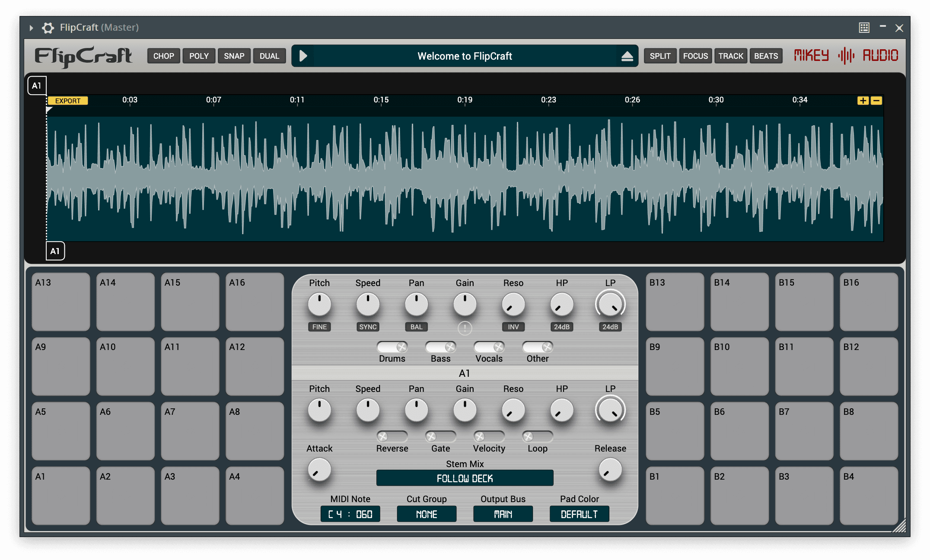Screen dimensions: 930x560
Task: Expand the plugin menu arrow in title bar
Action: (31, 28)
